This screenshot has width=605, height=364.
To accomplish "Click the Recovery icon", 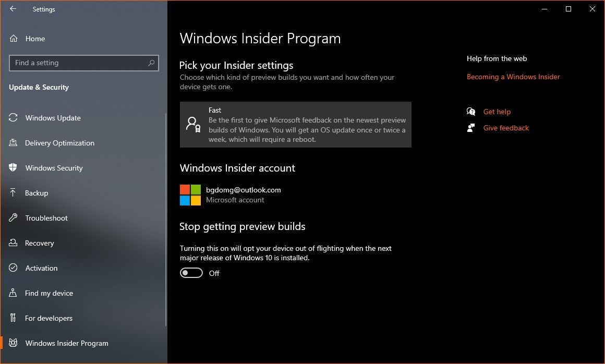I will coord(13,242).
